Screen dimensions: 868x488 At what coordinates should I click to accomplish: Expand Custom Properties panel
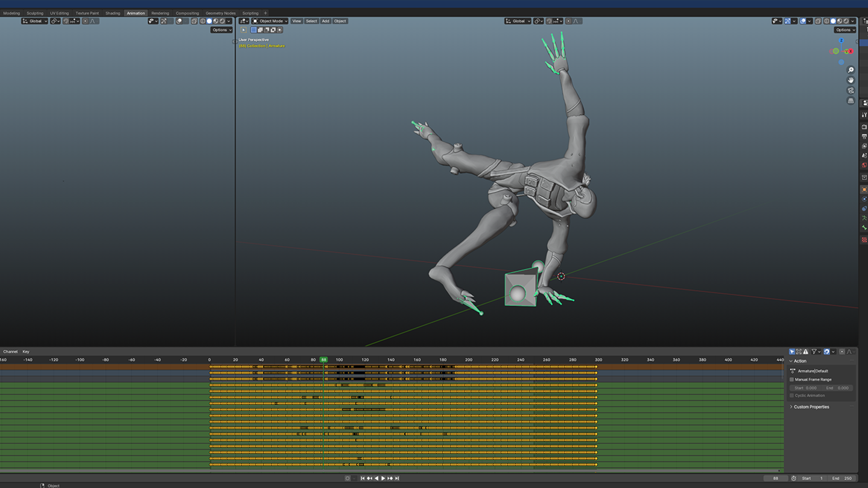point(791,407)
